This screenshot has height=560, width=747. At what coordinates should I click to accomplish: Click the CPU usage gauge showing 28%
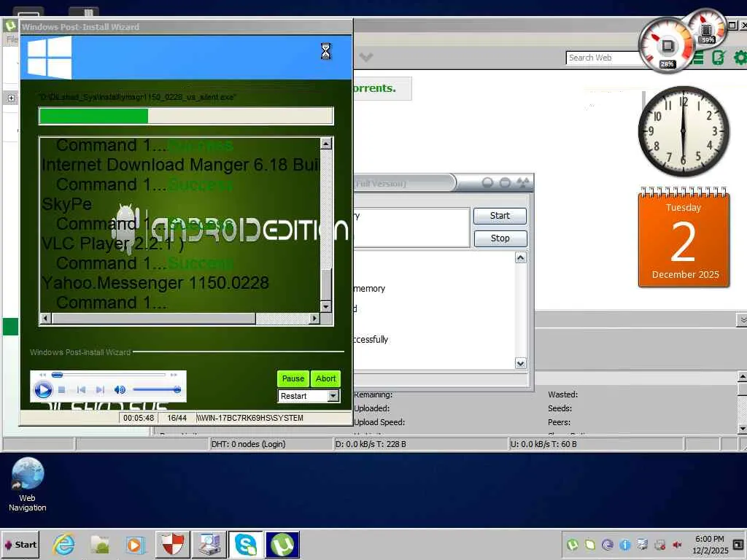tap(665, 46)
